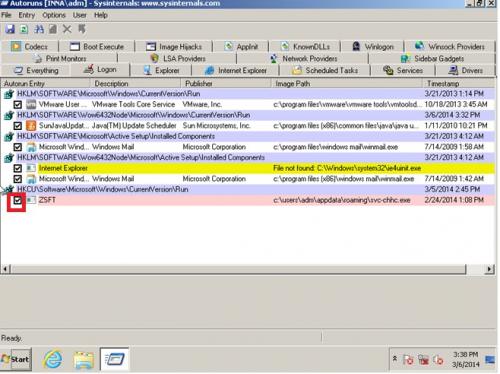Open the Windows Explorer folder taskbar icon
Image resolution: width=500 pixels, height=374 pixels.
[83, 359]
